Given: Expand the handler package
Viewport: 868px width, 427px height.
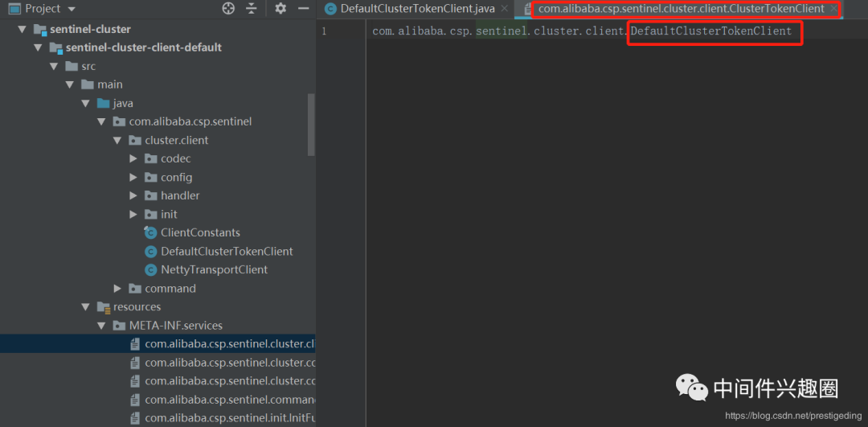Looking at the screenshot, I should pyautogui.click(x=133, y=196).
